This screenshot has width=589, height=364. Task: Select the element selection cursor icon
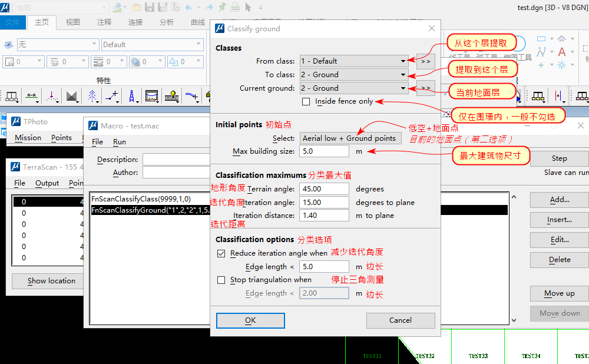(x=248, y=6)
